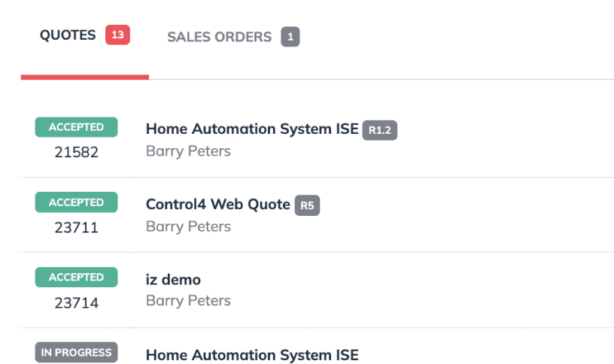Open the Control4 Web Quote
This screenshot has width=614, height=364.
coord(217,204)
